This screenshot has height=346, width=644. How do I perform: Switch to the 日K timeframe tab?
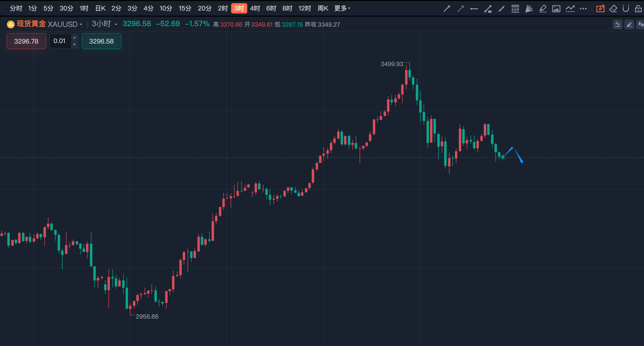click(x=100, y=9)
